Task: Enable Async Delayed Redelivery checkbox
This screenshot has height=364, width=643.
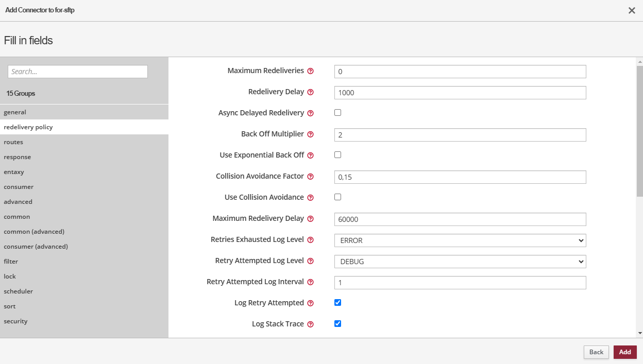Action: click(x=338, y=113)
